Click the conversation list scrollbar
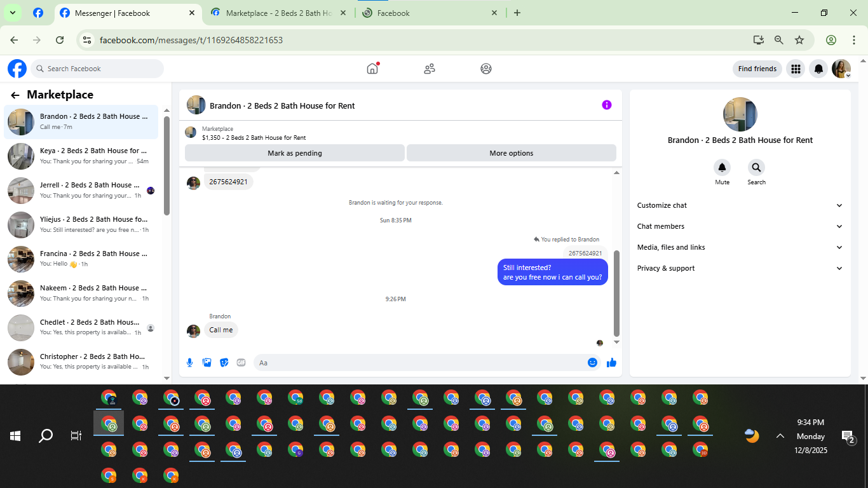The image size is (868, 488). click(x=167, y=165)
